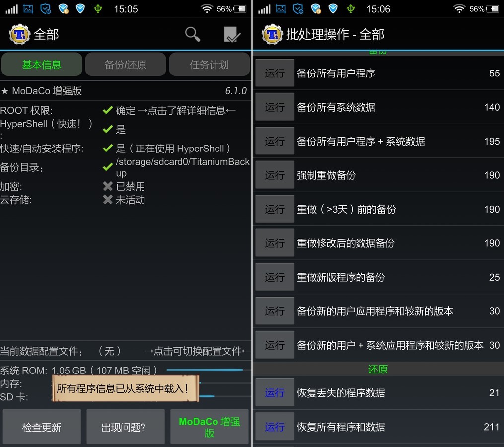Tap the Titanium Backup logo beside 全部

(19, 34)
